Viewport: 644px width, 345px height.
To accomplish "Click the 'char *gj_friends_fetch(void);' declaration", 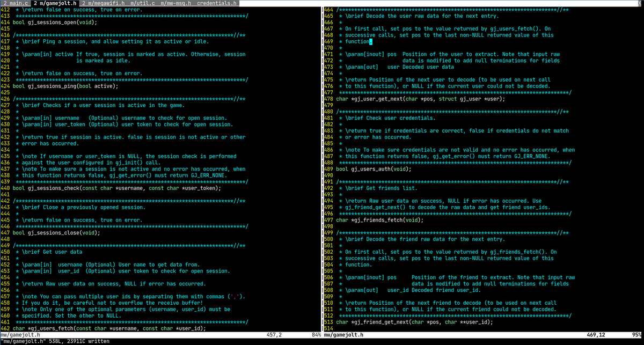I will point(380,220).
